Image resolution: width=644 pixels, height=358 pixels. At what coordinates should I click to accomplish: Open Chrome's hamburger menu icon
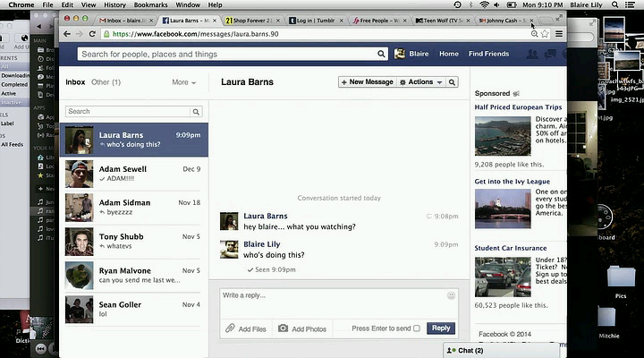(559, 34)
